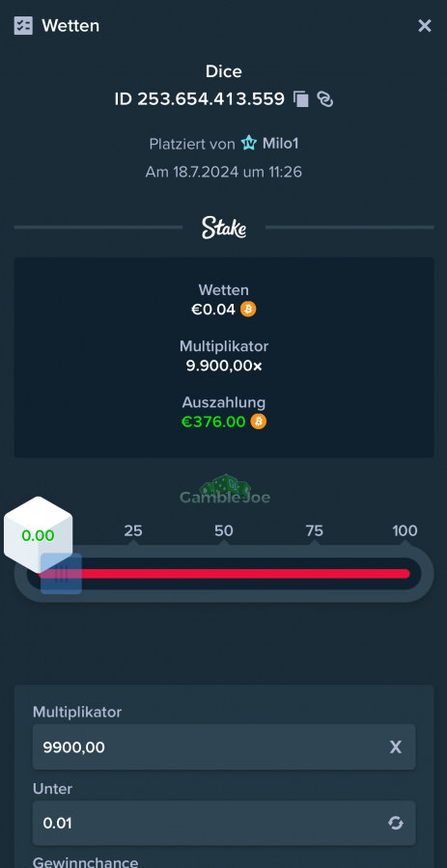Click the Stake logo
The width and height of the screenshot is (447, 868).
tap(224, 227)
